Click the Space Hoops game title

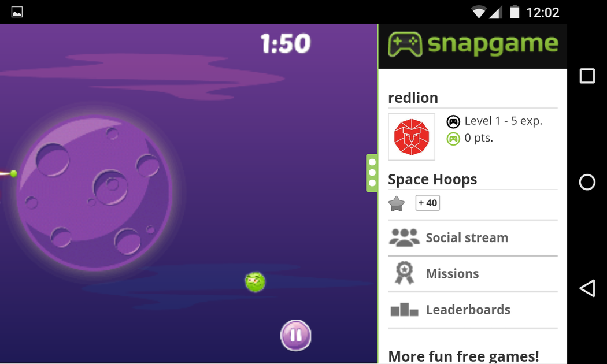pyautogui.click(x=432, y=180)
